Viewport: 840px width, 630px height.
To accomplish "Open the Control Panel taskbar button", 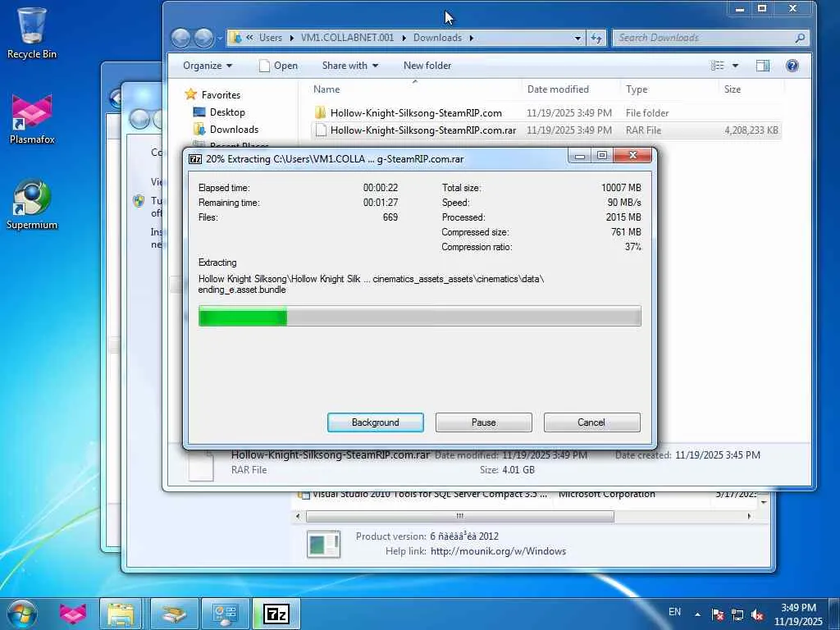I will (x=225, y=614).
